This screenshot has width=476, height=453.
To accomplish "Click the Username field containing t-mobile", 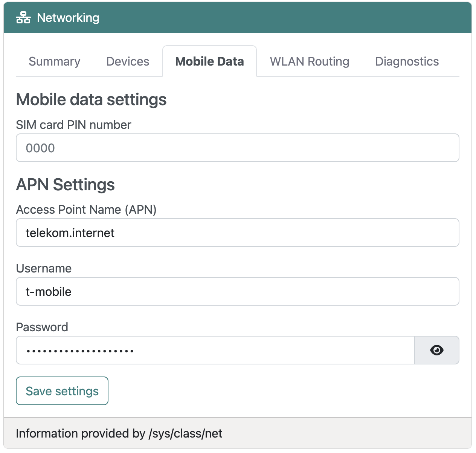I will [238, 291].
